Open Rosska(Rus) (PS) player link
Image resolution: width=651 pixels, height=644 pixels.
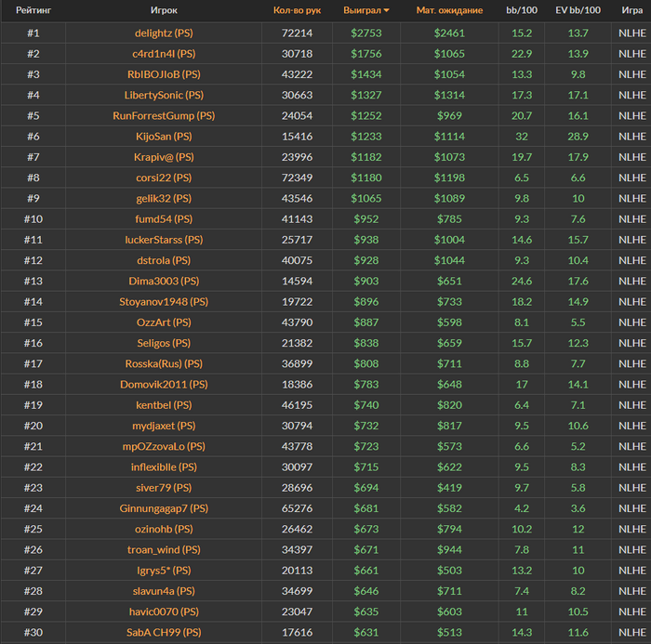click(164, 363)
